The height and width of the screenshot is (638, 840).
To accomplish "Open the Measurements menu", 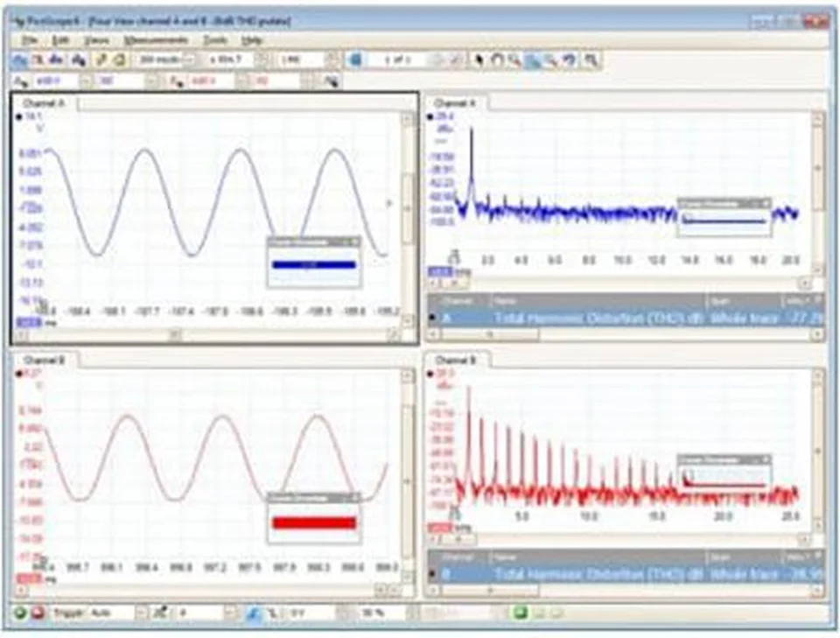I will 156,40.
